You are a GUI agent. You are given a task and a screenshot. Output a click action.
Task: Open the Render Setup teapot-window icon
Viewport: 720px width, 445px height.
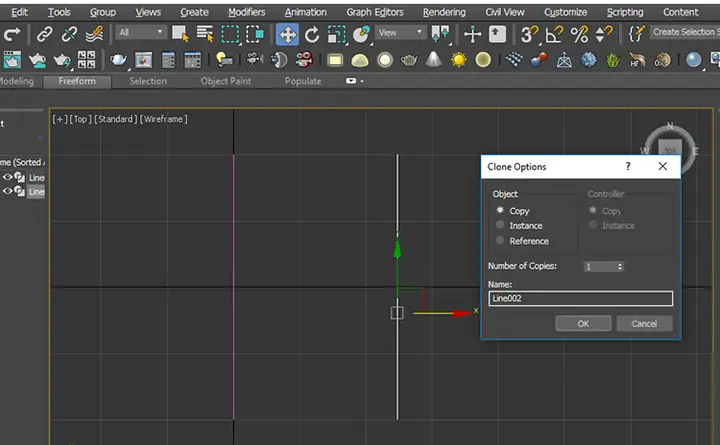click(12, 60)
